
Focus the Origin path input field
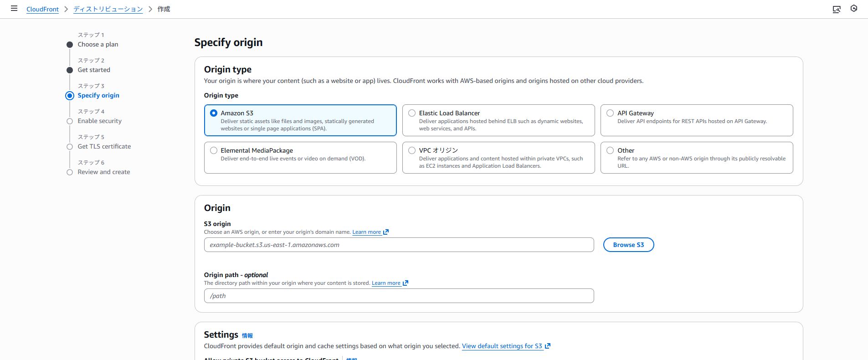coord(399,296)
